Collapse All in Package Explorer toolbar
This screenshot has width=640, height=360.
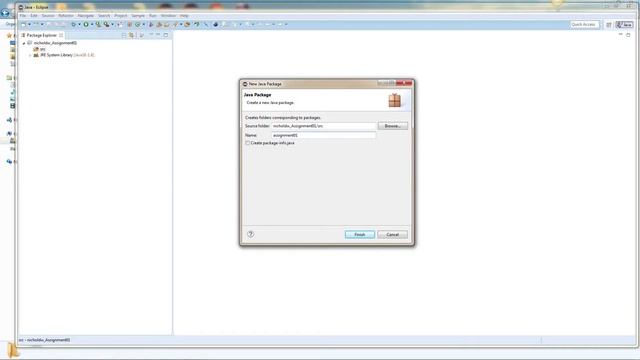tap(124, 36)
